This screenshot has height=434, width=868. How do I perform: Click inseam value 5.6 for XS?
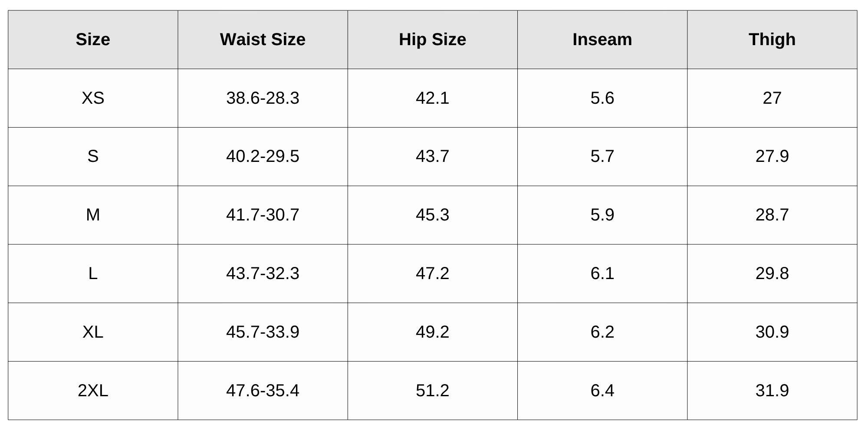pos(602,98)
